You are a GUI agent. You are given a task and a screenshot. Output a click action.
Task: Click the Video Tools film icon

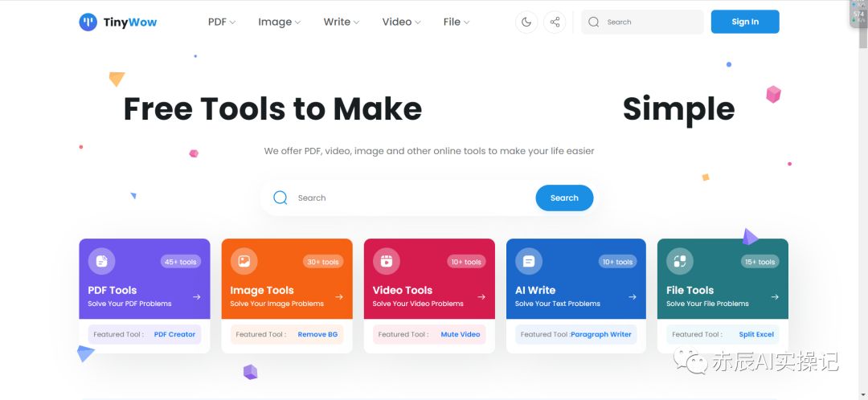point(387,261)
